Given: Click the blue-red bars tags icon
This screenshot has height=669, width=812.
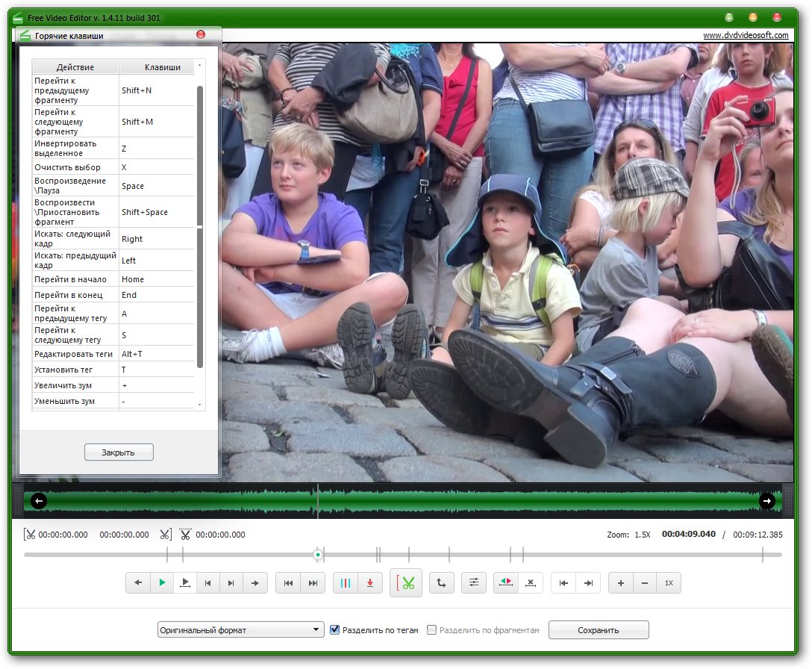Looking at the screenshot, I should click(x=346, y=583).
